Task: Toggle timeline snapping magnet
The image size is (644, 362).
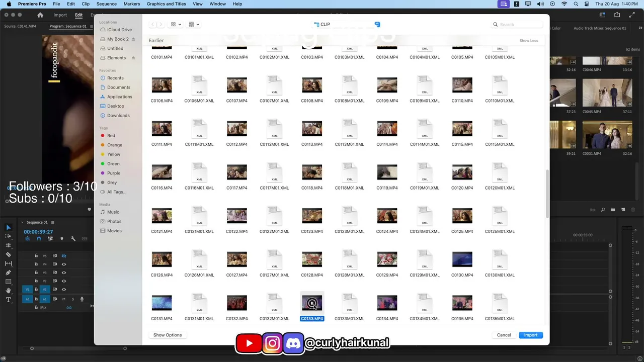Action: 39,239
